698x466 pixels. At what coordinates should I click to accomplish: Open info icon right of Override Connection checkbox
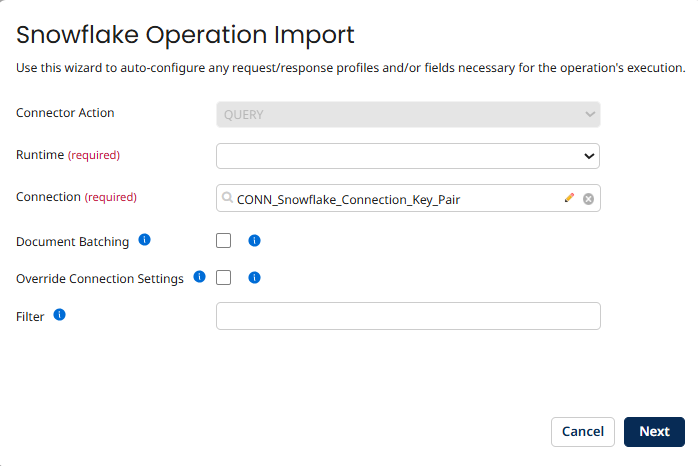click(254, 278)
